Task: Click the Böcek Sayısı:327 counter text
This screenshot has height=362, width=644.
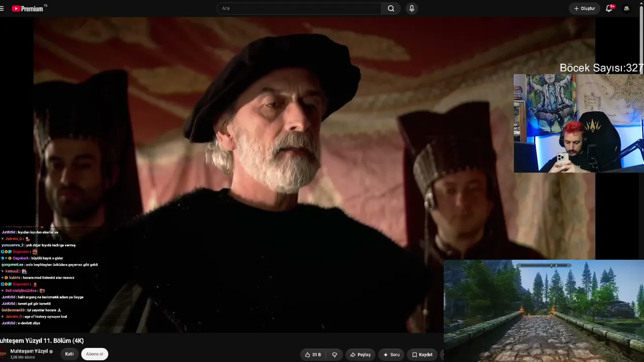Action: 602,68
